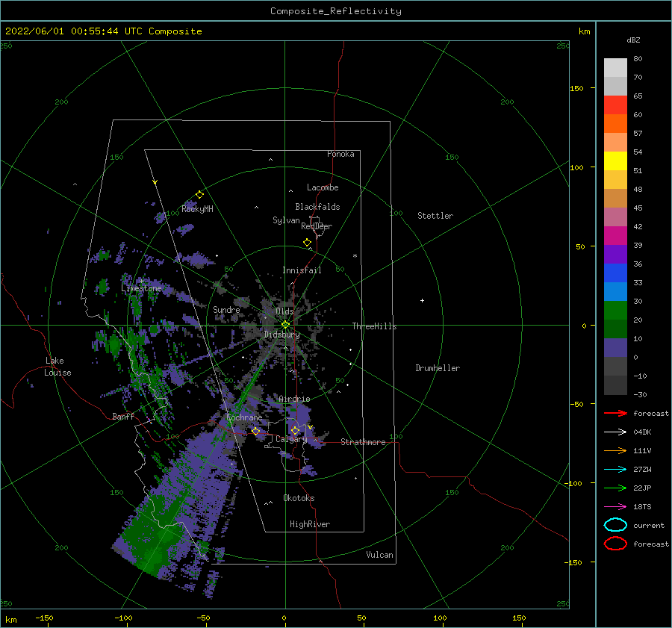Click the Composite_Reflectivity title
This screenshot has width=672, height=628.
click(x=336, y=11)
